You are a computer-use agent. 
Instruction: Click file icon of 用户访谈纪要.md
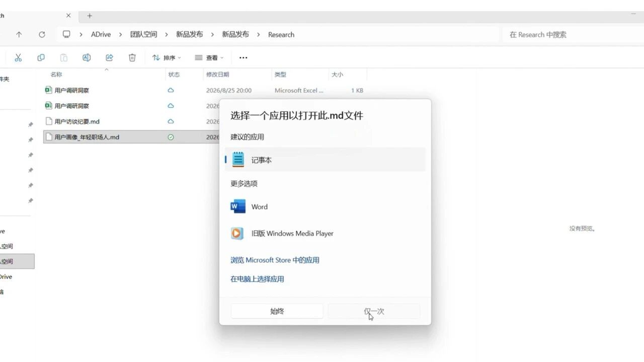(49, 121)
